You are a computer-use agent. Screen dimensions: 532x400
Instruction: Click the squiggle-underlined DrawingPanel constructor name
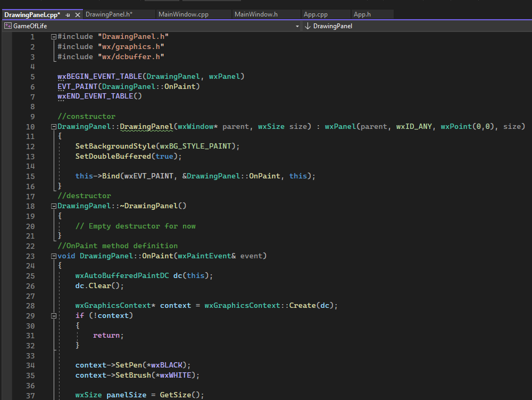(147, 127)
